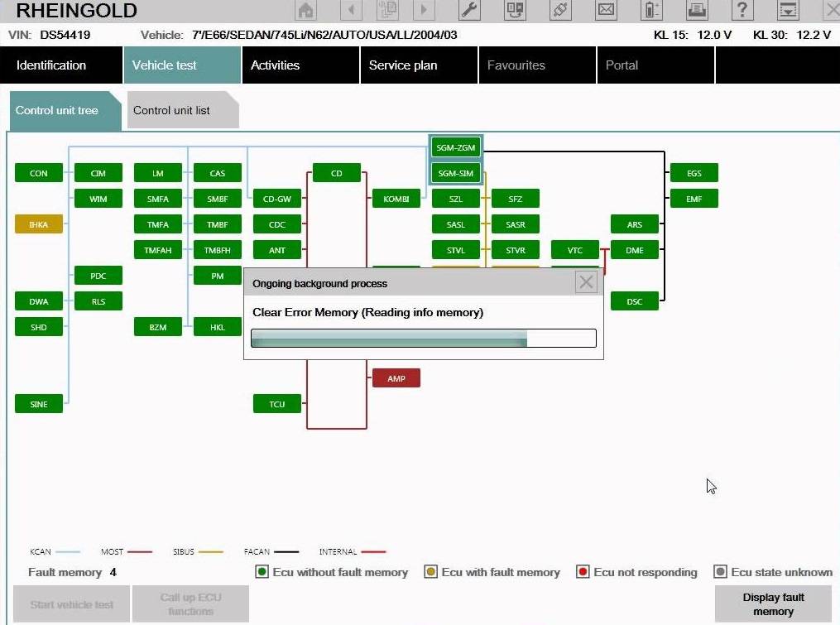840x625 pixels.
Task: Click the 'Fault memory 4' count text
Action: pos(72,572)
